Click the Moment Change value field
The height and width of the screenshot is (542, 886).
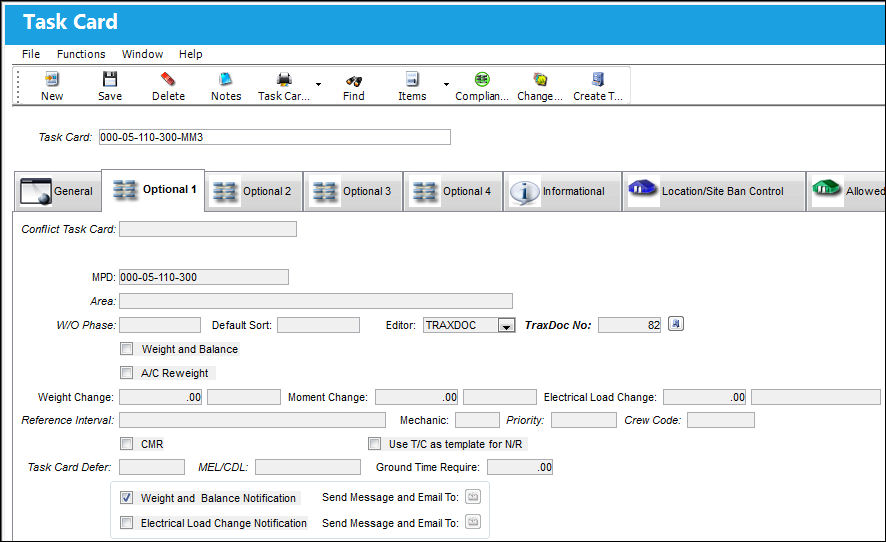coord(416,397)
